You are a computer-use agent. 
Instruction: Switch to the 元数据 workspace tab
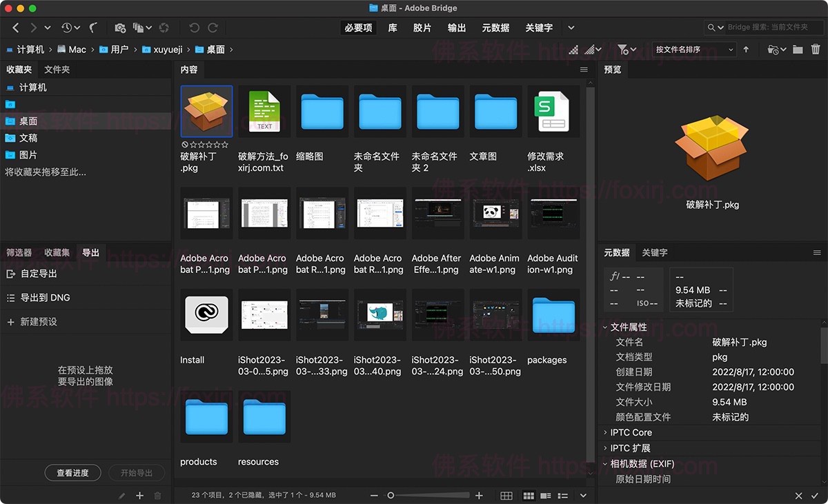click(495, 28)
